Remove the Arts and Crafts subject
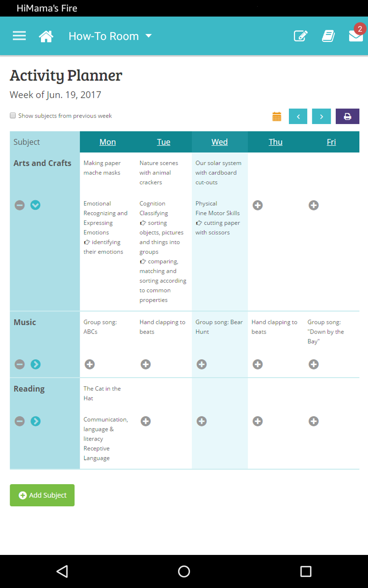The image size is (368, 588). tap(19, 205)
